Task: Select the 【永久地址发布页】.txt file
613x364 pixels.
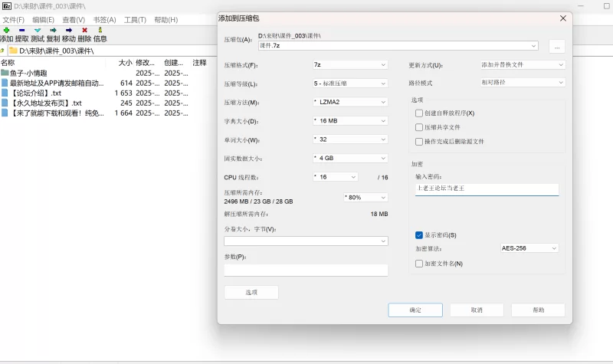Action: point(46,103)
